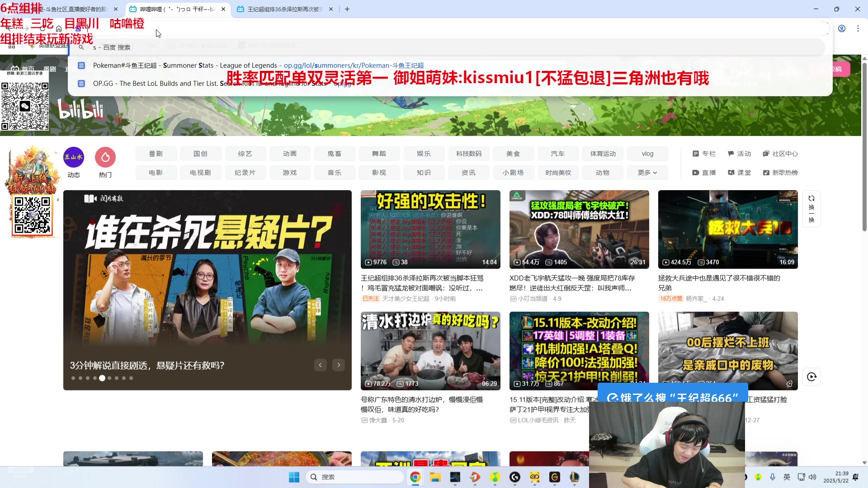Open uploader 小叮当频道
This screenshot has height=488, width=868.
click(533, 299)
